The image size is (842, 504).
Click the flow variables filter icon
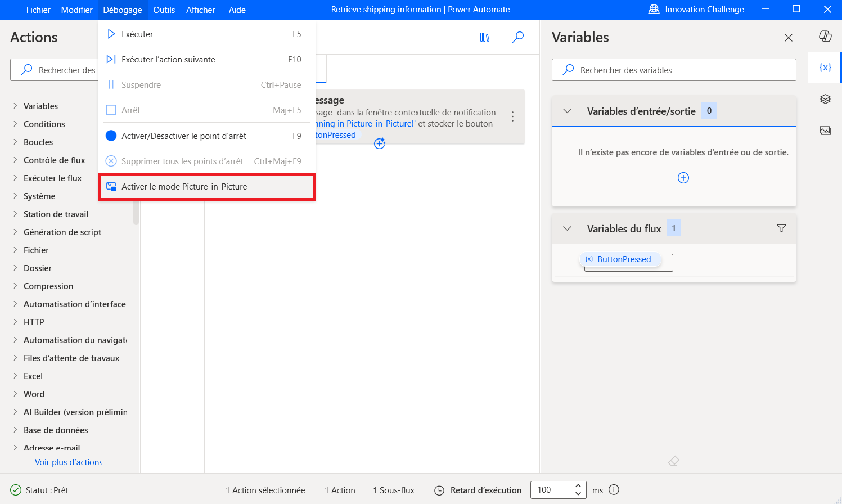click(x=781, y=228)
